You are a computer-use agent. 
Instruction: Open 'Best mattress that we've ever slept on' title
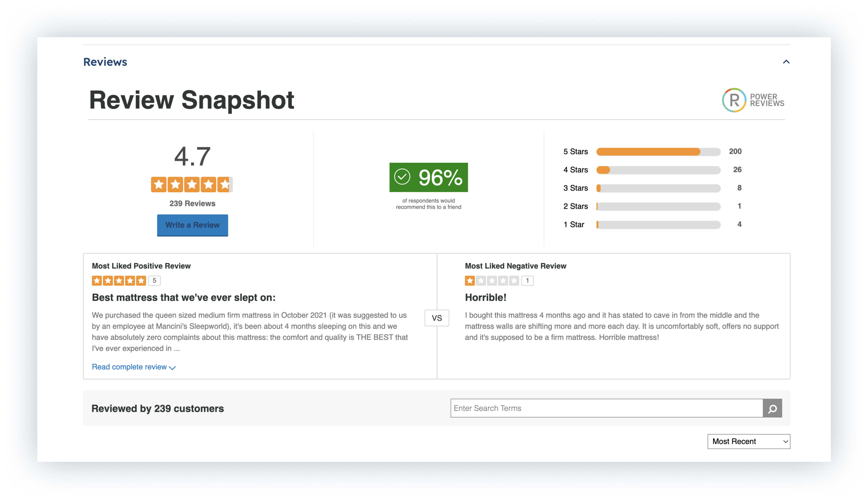[x=183, y=297]
